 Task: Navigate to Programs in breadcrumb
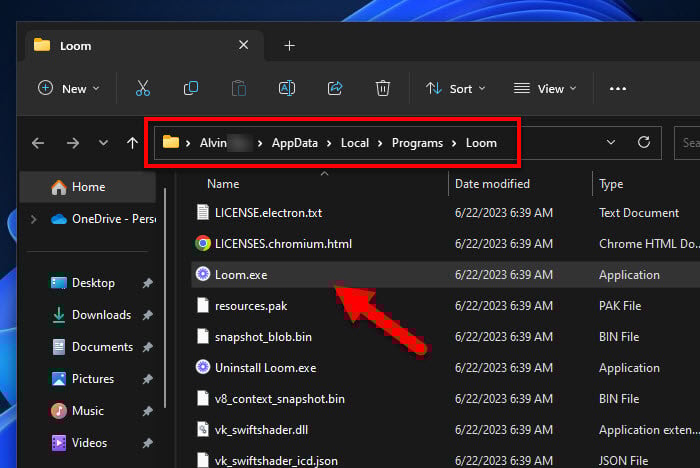click(417, 143)
